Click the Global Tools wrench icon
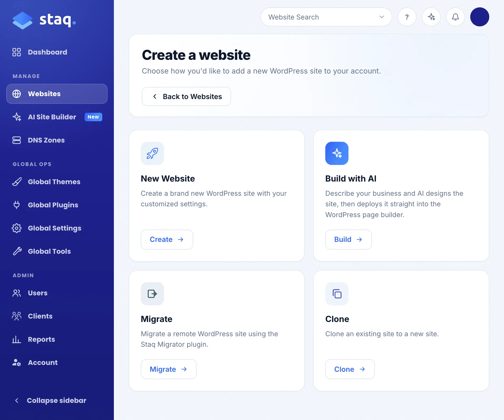This screenshot has height=420, width=504. (17, 251)
